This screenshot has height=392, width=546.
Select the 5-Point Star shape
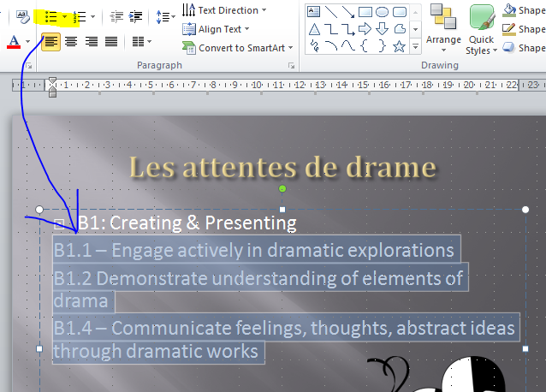coord(400,45)
